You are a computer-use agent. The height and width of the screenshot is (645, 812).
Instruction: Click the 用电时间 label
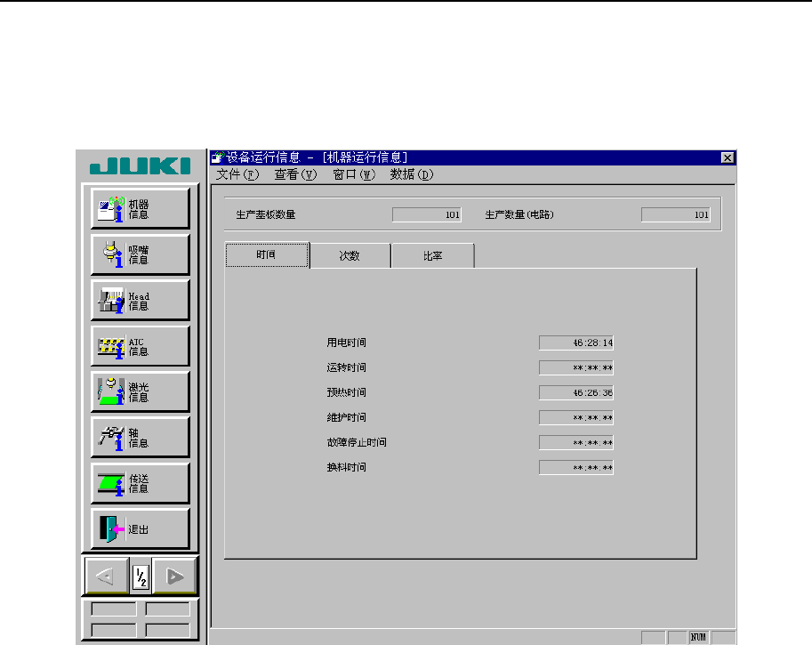[347, 343]
